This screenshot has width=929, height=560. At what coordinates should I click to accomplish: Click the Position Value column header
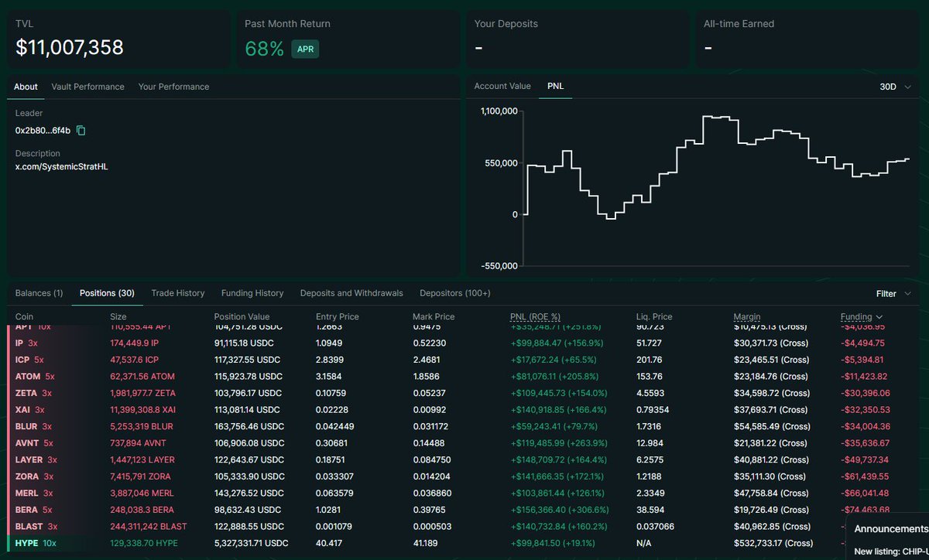(x=242, y=317)
